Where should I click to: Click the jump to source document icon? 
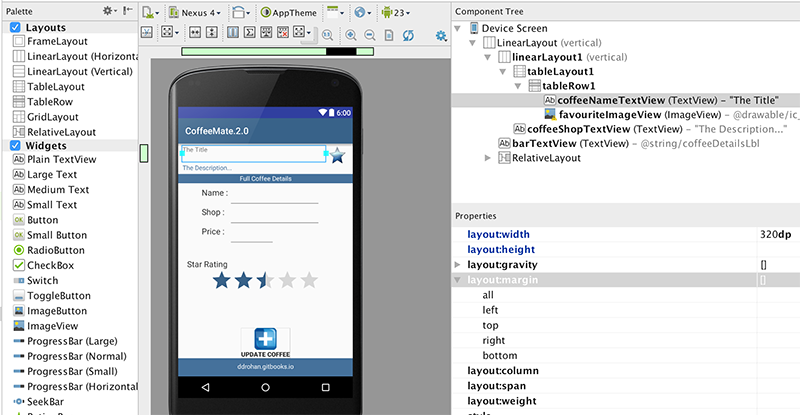tap(389, 35)
